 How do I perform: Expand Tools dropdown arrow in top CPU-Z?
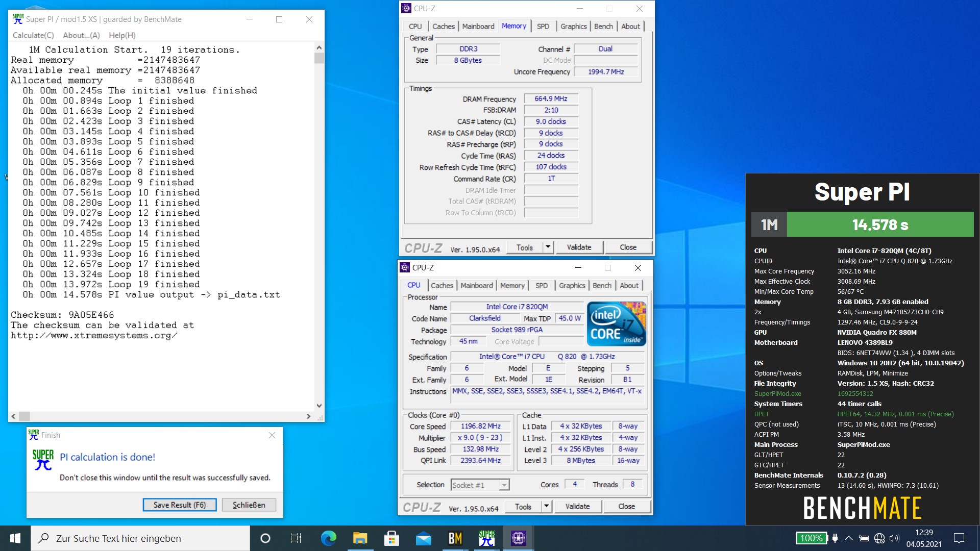pos(548,247)
